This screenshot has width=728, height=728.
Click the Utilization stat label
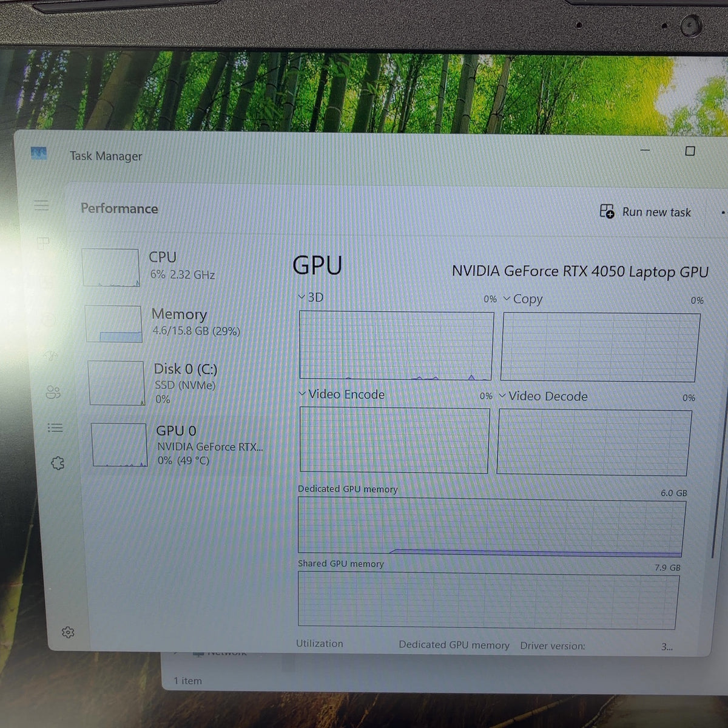pos(320,643)
